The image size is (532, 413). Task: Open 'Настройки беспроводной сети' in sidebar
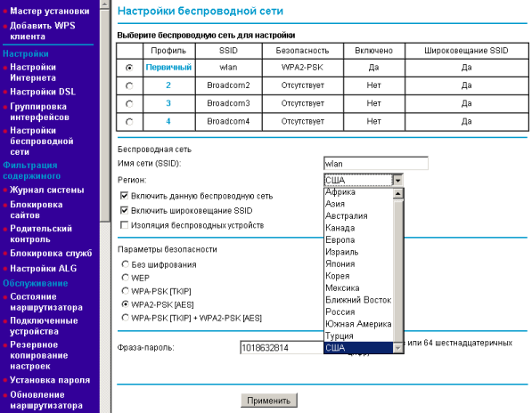point(42,141)
